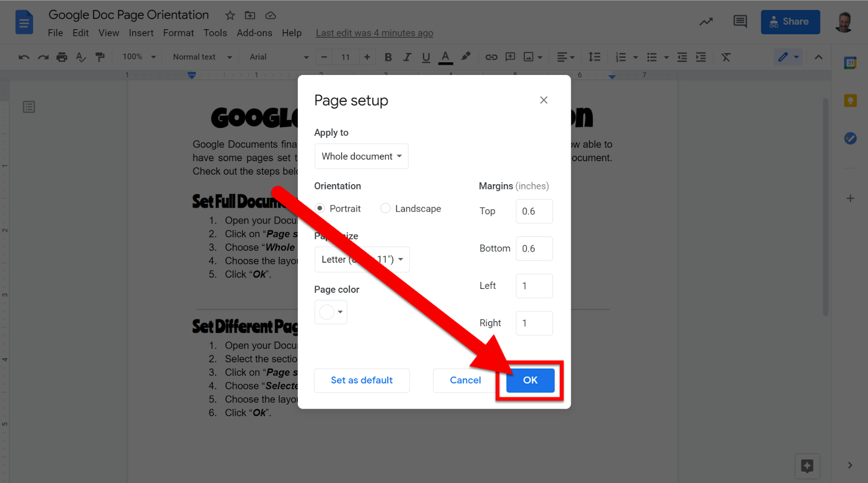Close the Page setup dialog
Image resolution: width=868 pixels, height=483 pixels.
[x=544, y=100]
